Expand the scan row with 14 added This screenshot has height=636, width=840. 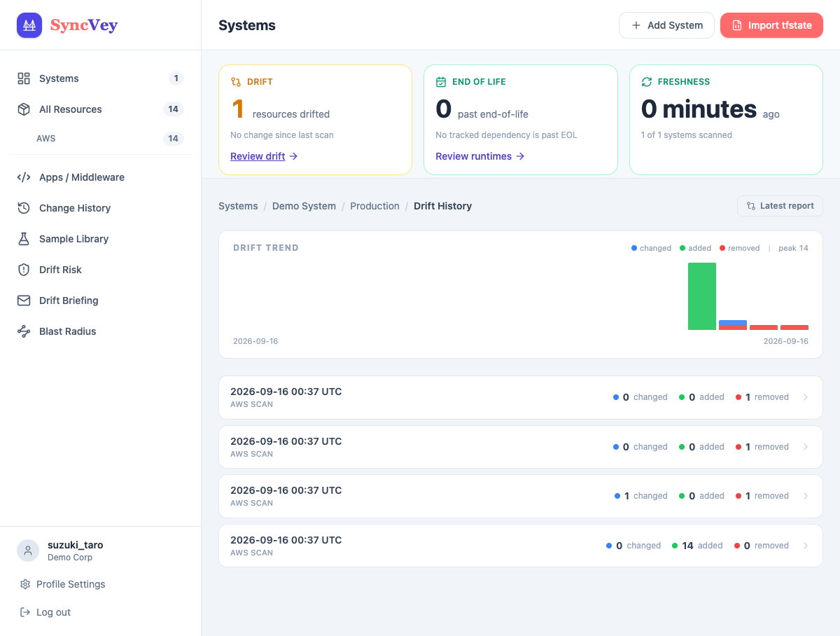click(x=521, y=546)
